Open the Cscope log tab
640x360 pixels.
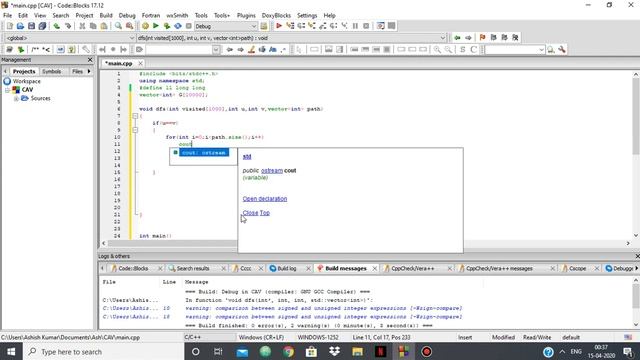pos(577,269)
